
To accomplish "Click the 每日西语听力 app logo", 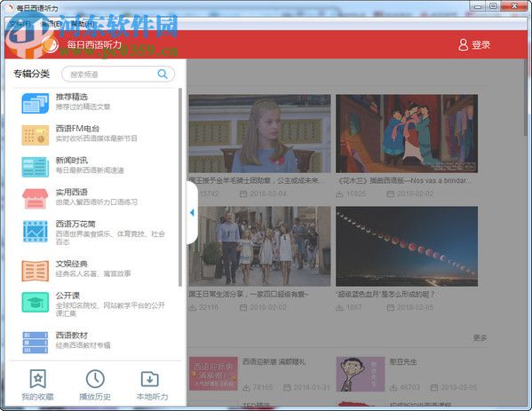I will 51,44.
